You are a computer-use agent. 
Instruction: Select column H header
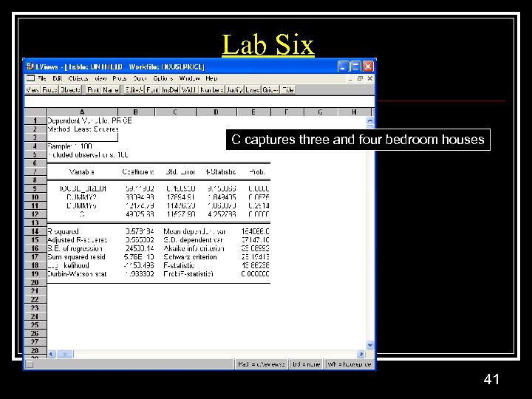[354, 112]
